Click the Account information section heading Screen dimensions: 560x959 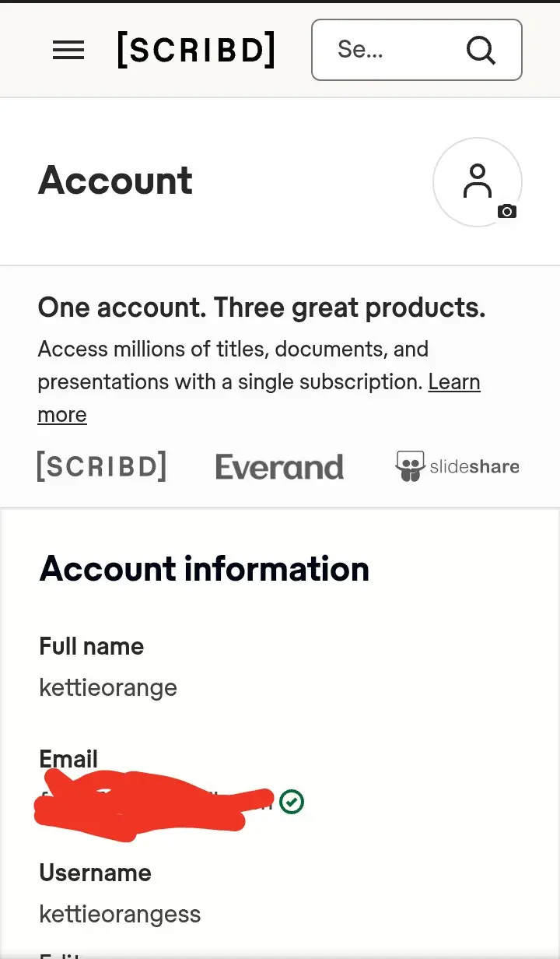tap(205, 569)
